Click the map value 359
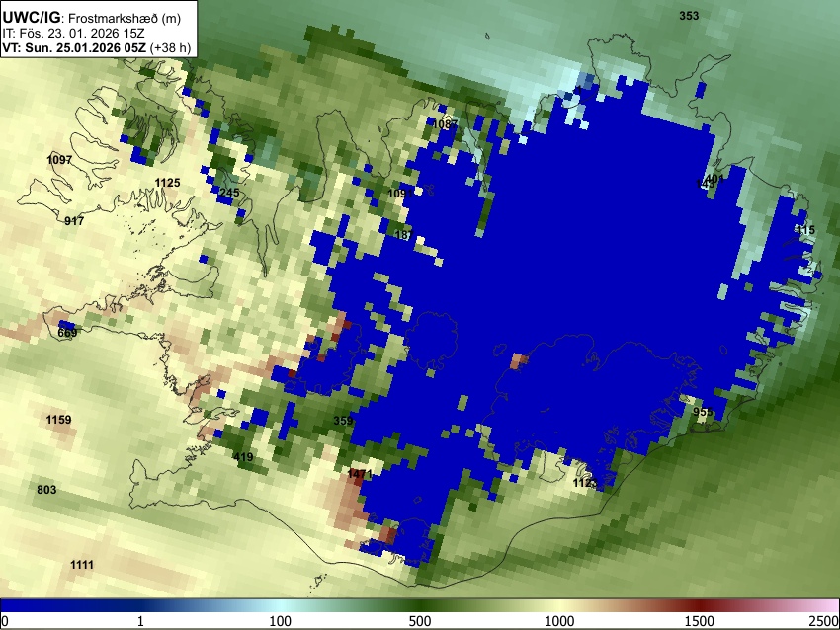 click(x=343, y=421)
